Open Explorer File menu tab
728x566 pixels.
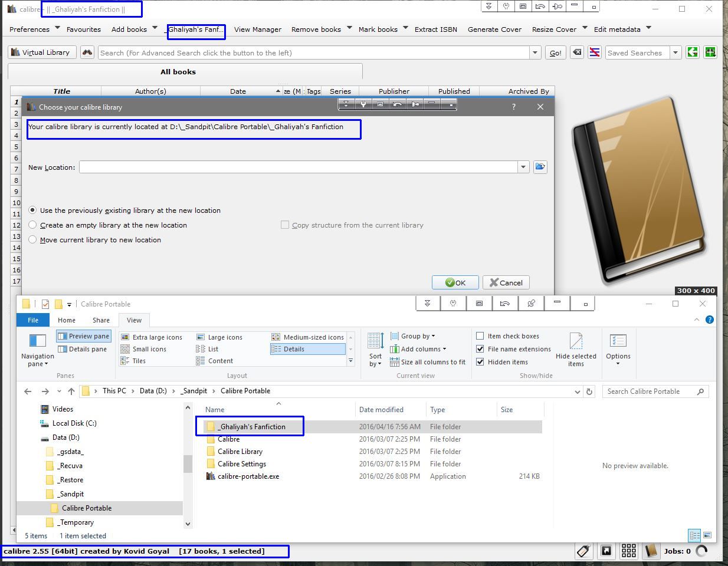pyautogui.click(x=33, y=320)
